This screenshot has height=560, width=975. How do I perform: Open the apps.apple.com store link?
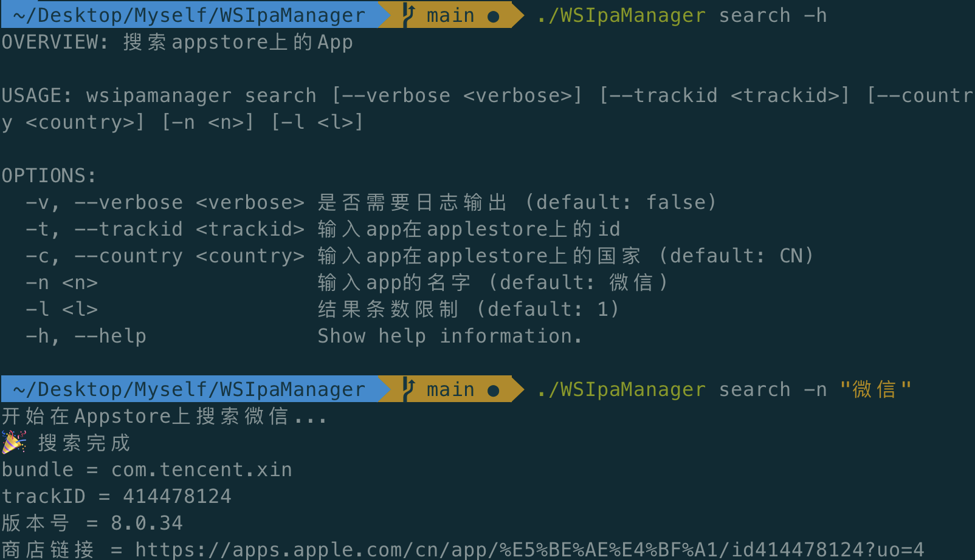pyautogui.click(x=529, y=550)
